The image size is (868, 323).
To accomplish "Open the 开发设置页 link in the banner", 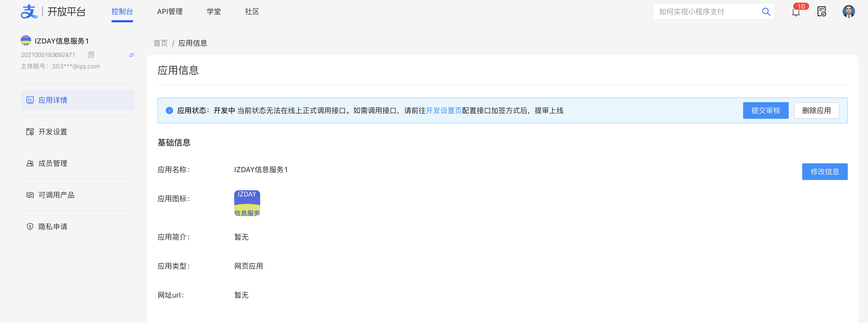I will coord(443,111).
